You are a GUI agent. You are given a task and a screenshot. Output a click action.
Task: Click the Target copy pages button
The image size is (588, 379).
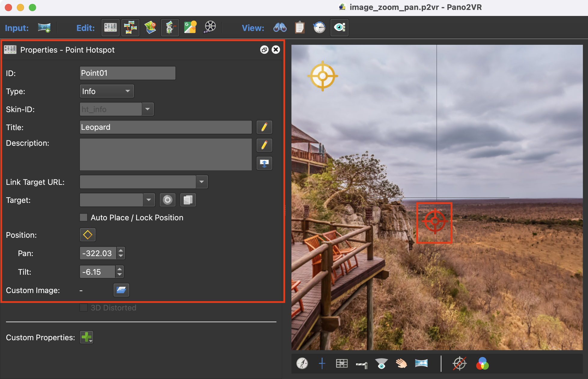click(188, 200)
